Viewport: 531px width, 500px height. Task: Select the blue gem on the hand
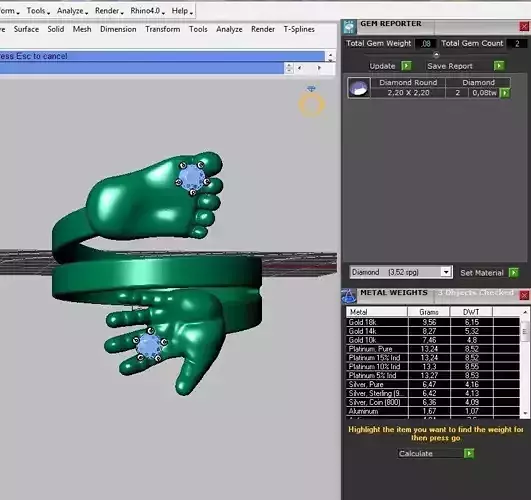pos(149,345)
